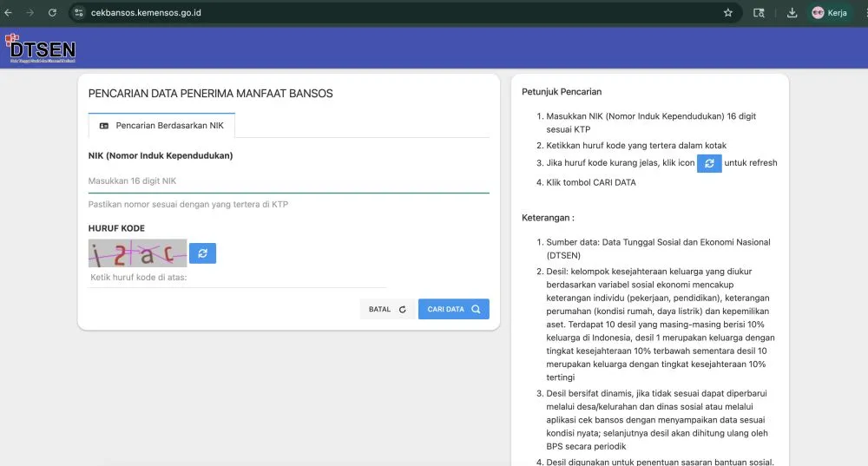Click the Petunjuk Pencarian heading

(x=562, y=92)
